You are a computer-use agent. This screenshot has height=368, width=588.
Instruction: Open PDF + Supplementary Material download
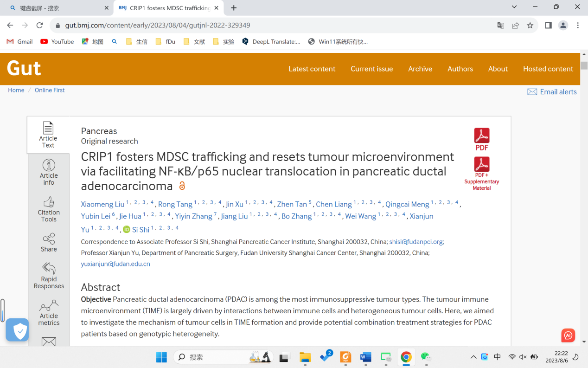coord(481,165)
